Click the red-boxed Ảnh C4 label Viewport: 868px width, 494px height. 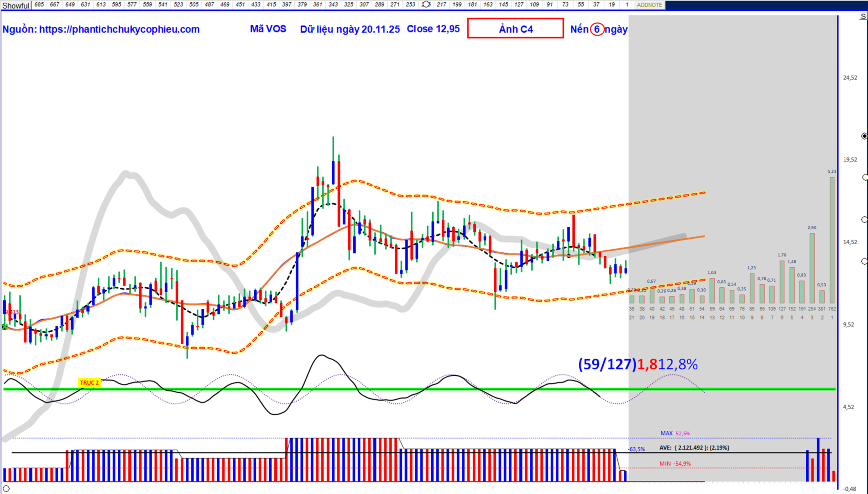tap(515, 28)
